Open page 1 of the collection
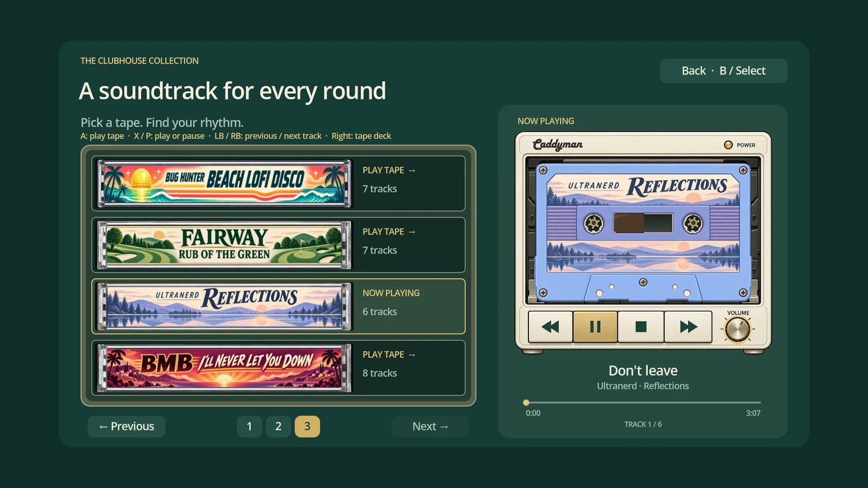This screenshot has height=488, width=868. tap(250, 426)
